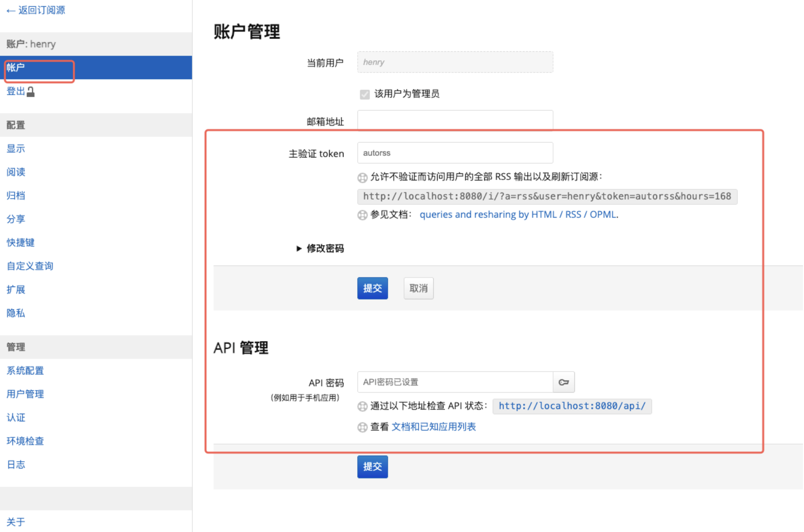Submit the account form with 提交

coord(373,288)
